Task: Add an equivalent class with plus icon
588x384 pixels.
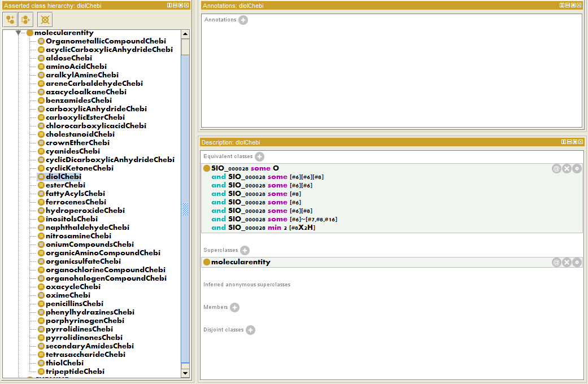Action: coord(259,156)
